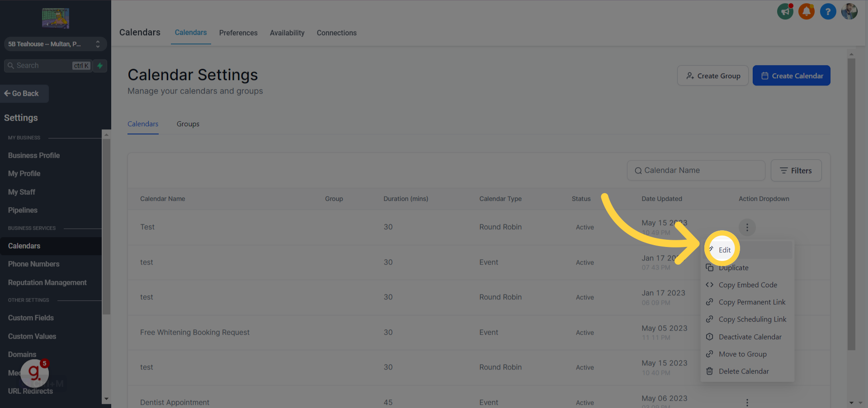Focus the sidebar Search field
868x408 pixels.
pyautogui.click(x=48, y=66)
